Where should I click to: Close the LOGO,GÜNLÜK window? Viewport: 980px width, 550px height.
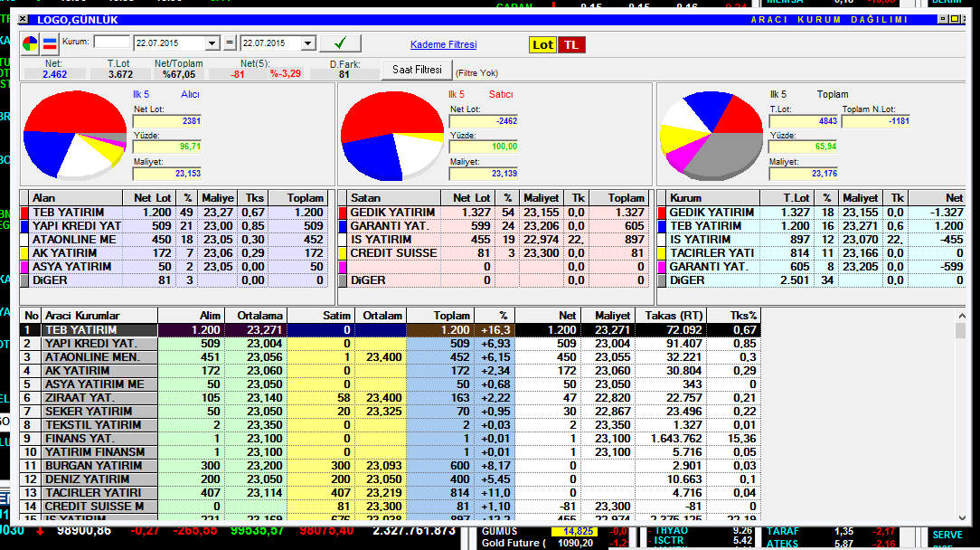coord(24,19)
